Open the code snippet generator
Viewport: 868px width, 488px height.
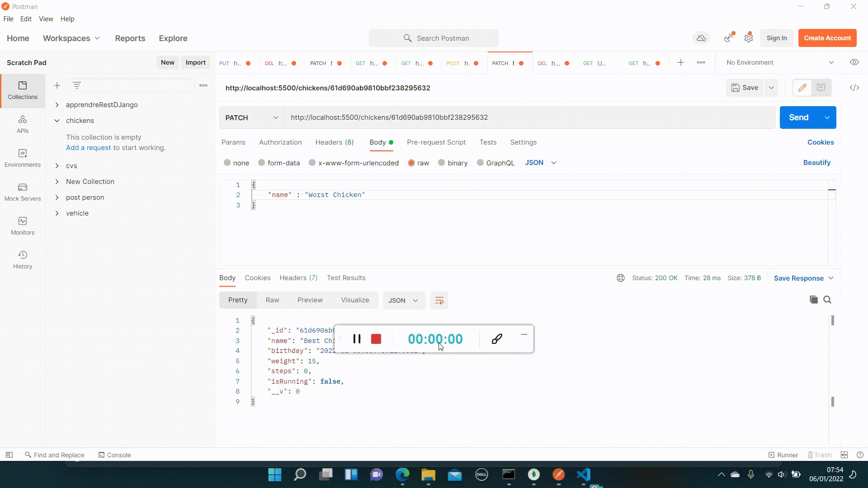(854, 88)
